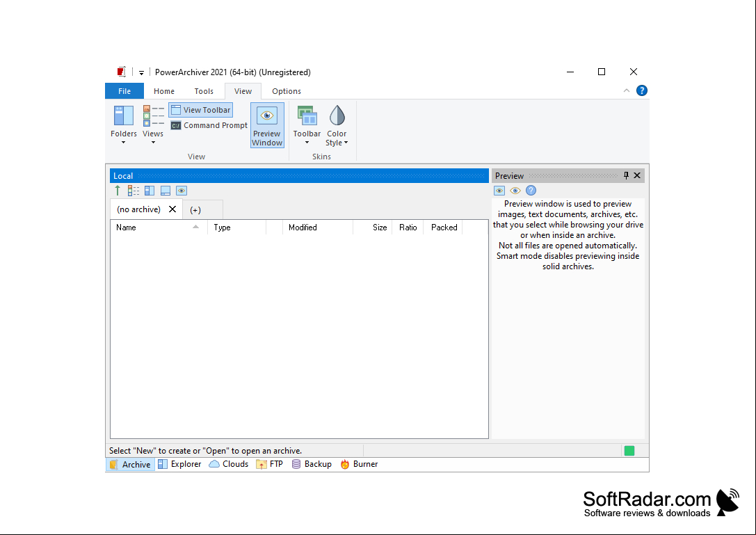Click the green status indicator square
Viewport: 756px width, 535px height.
[x=629, y=451]
